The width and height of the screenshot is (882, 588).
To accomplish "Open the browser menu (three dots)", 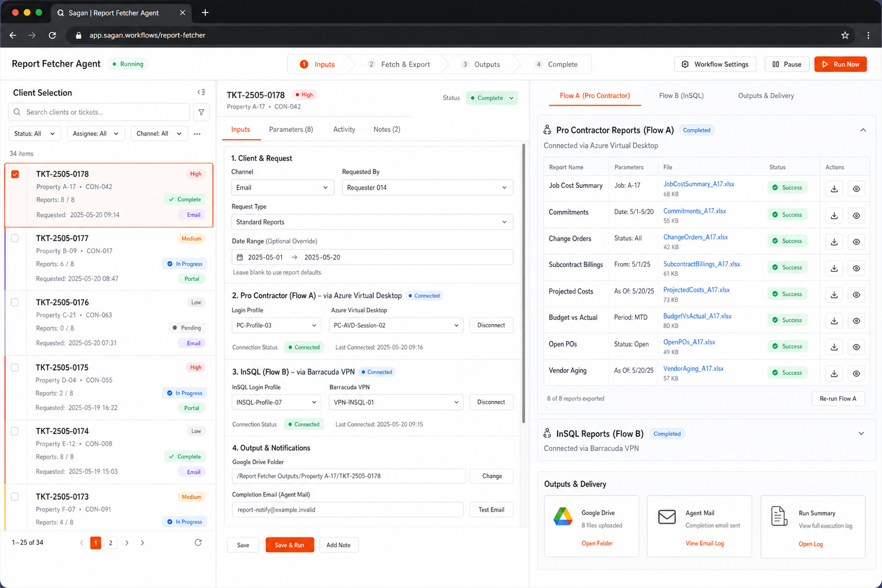I will click(x=868, y=35).
